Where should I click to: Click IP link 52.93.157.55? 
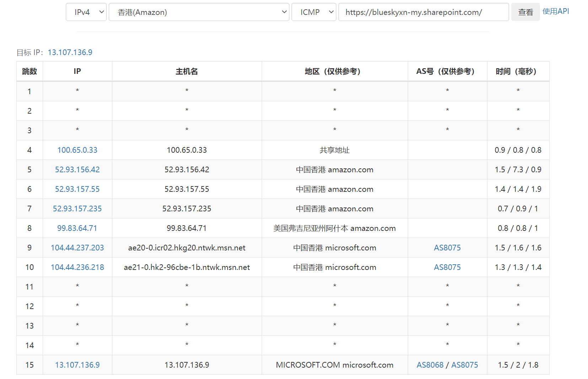point(77,189)
